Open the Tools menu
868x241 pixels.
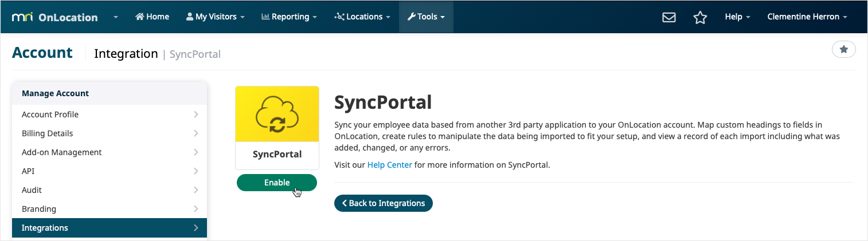(x=426, y=17)
